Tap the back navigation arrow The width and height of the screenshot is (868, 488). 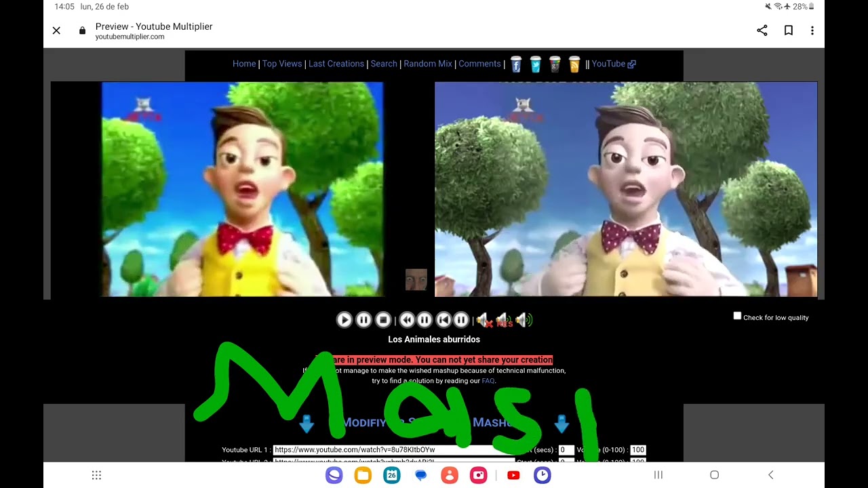(770, 475)
